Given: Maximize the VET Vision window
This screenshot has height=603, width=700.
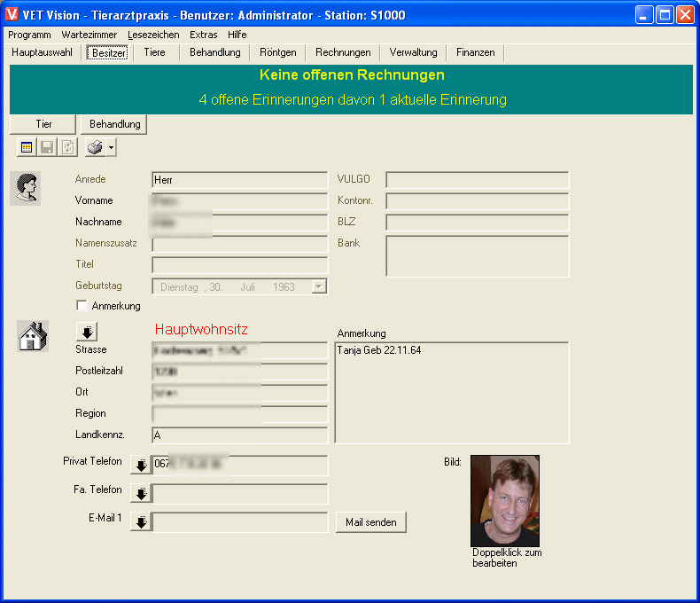Looking at the screenshot, I should pyautogui.click(x=665, y=15).
